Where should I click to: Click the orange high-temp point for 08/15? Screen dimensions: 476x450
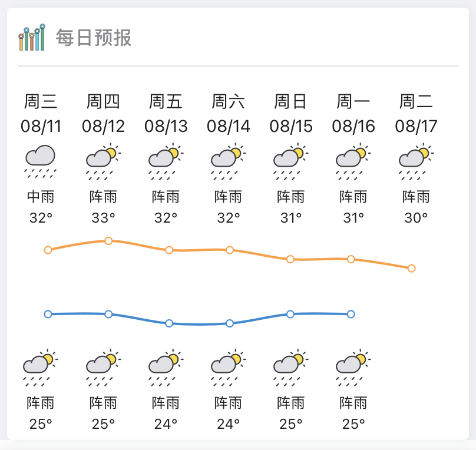(290, 259)
